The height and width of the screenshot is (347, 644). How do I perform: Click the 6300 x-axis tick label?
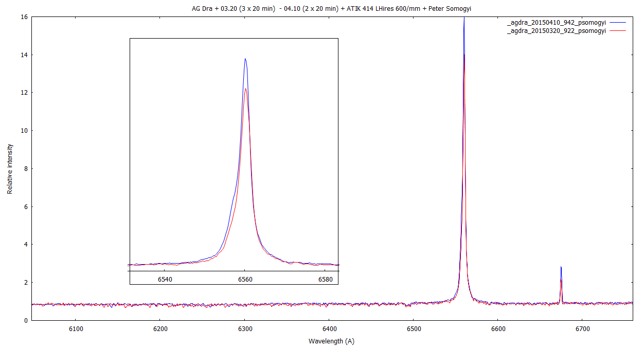tap(245, 328)
